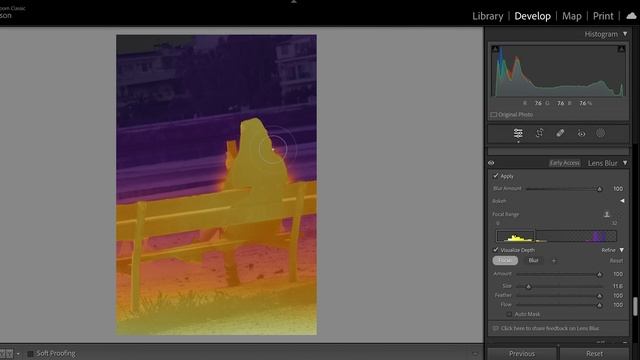
Task: Click the Histogram panel title
Action: (601, 34)
